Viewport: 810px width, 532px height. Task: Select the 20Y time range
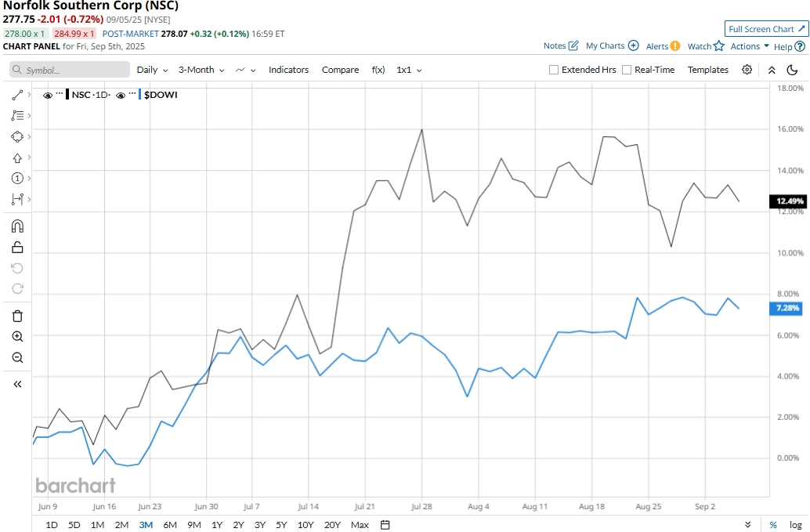pos(332,525)
